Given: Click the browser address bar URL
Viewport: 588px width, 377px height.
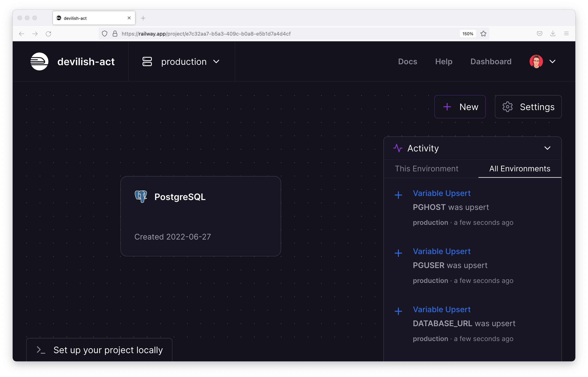Looking at the screenshot, I should (x=206, y=34).
